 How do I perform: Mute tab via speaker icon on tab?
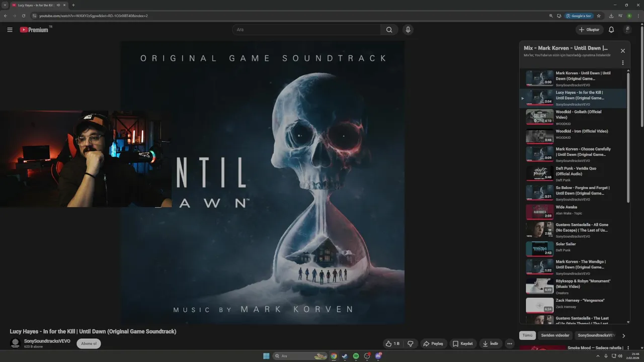[x=58, y=5]
